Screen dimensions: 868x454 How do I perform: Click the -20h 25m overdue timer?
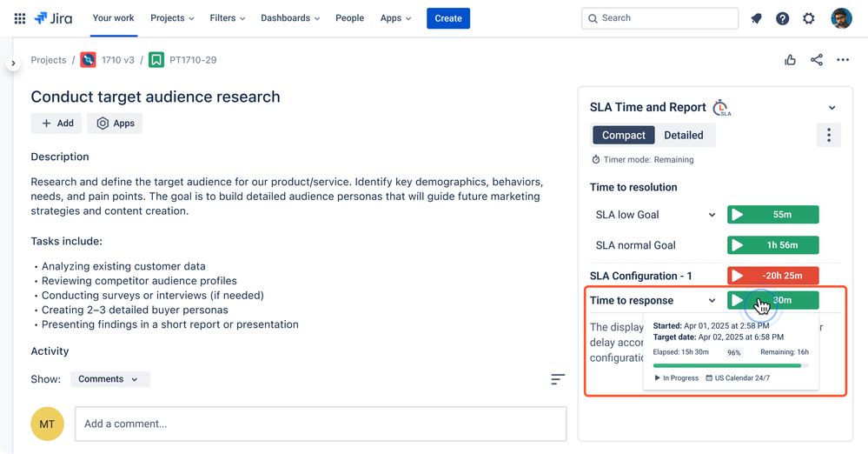(x=772, y=276)
